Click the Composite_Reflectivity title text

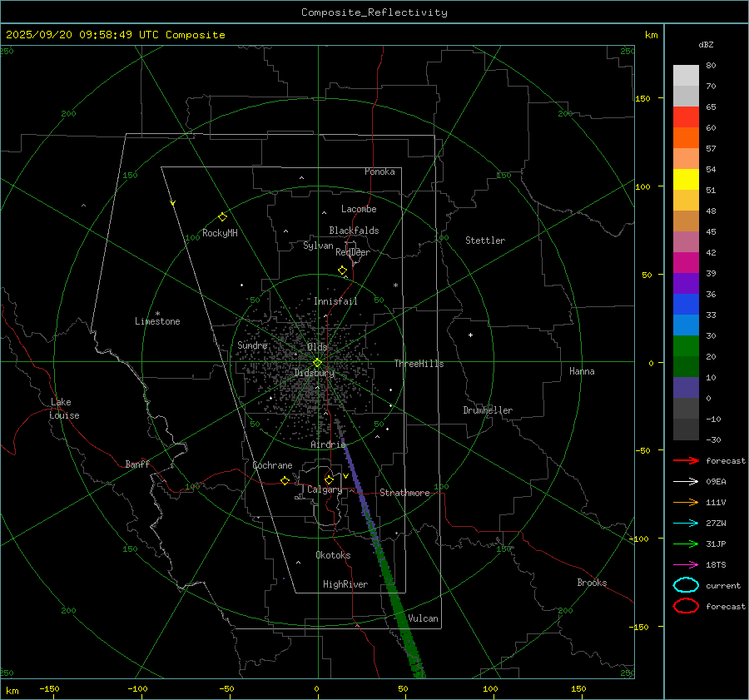point(374,12)
